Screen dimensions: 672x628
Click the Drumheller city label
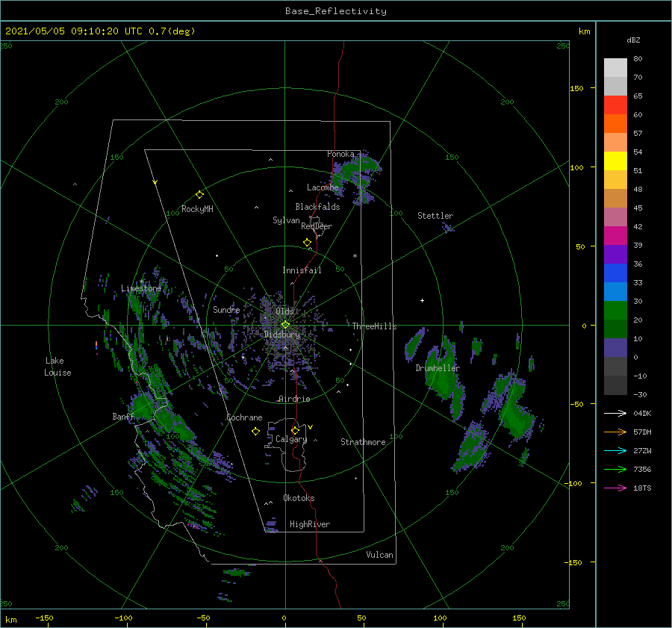click(438, 368)
